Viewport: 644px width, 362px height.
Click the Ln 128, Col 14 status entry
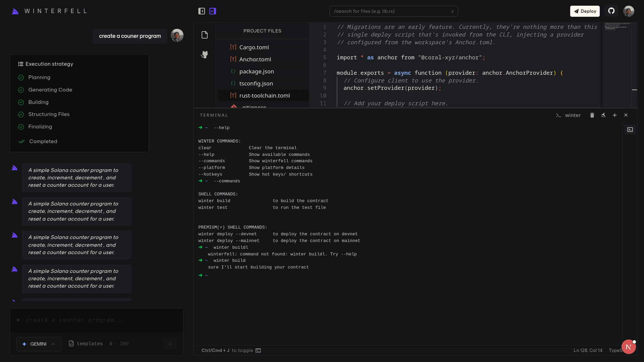588,351
